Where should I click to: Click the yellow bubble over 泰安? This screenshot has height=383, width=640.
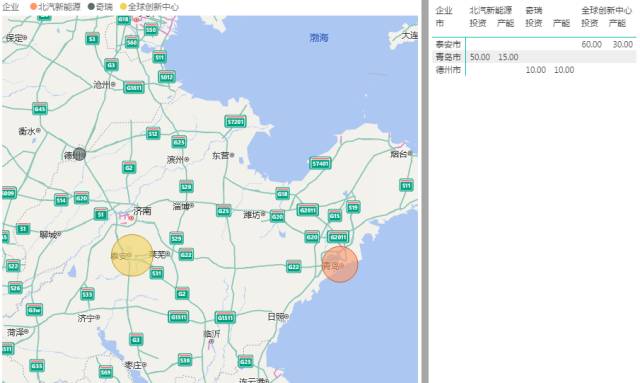[x=132, y=255]
